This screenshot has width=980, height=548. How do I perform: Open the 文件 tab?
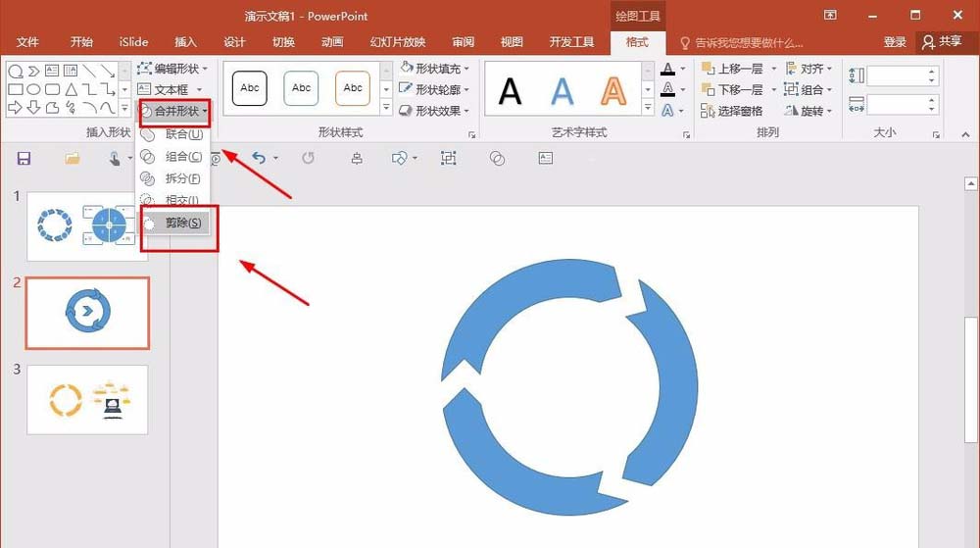tap(27, 42)
